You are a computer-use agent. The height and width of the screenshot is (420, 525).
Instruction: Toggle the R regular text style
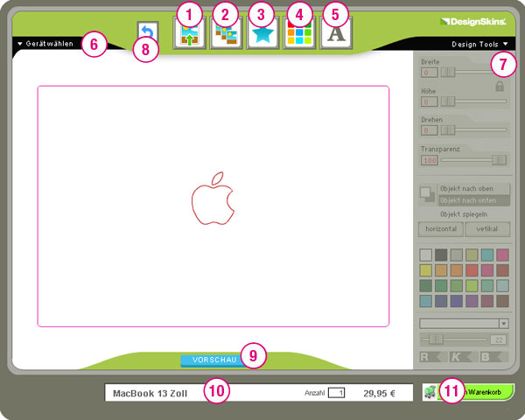[x=430, y=357]
